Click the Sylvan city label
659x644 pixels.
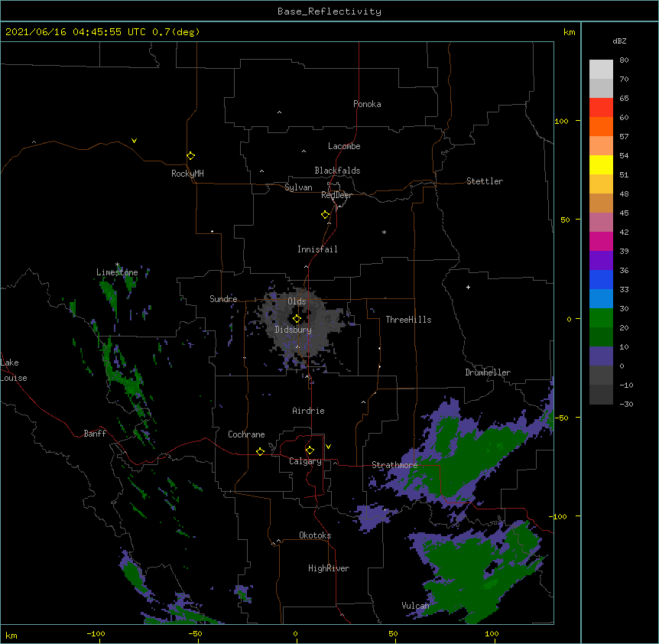[298, 187]
